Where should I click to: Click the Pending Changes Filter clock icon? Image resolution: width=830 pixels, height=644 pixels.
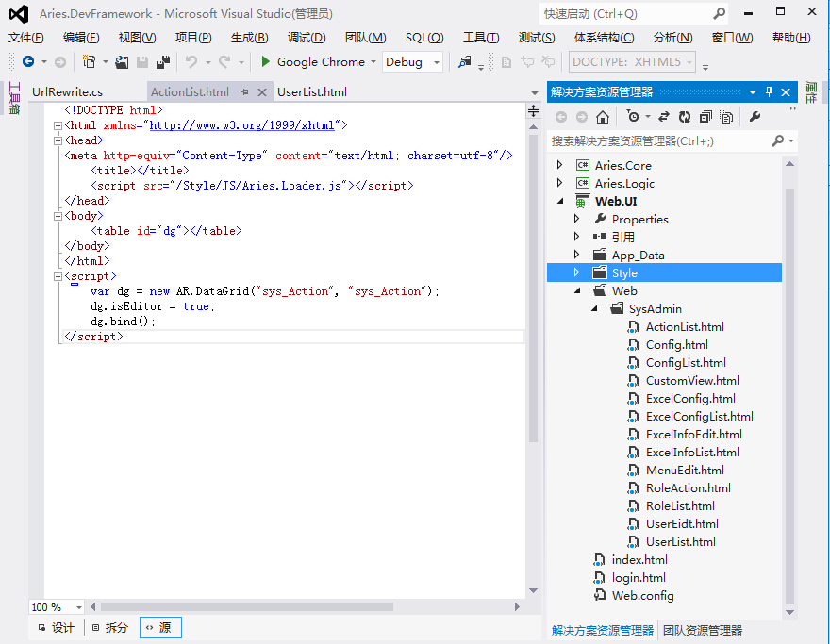[x=633, y=117]
